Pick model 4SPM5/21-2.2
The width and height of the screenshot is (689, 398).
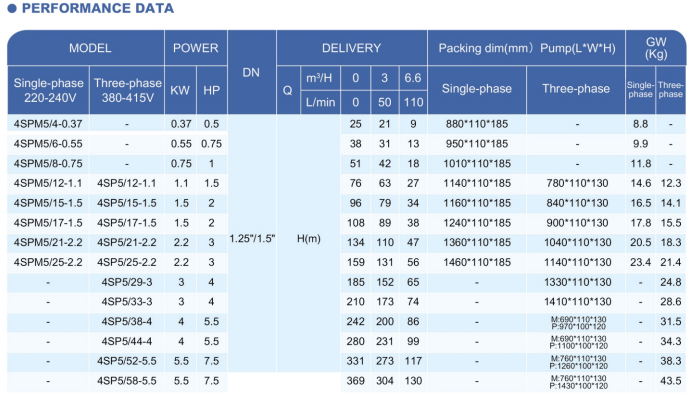point(48,242)
